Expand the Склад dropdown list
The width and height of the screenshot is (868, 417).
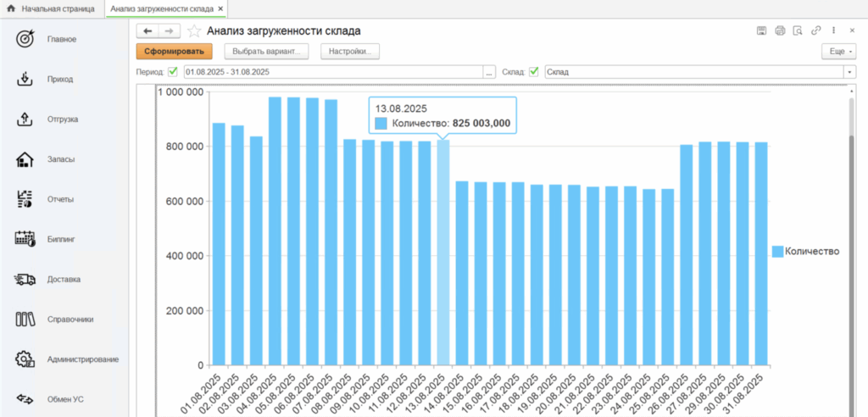click(x=849, y=72)
